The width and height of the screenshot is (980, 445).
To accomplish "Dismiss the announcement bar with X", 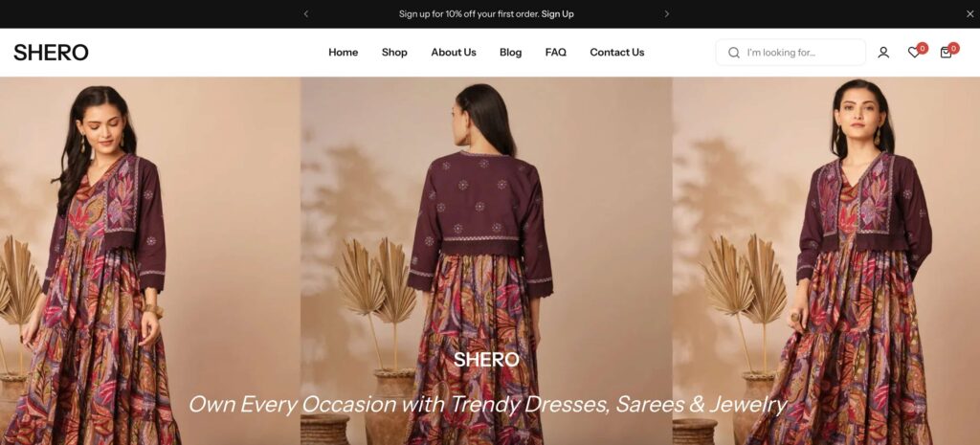I will click(x=970, y=13).
